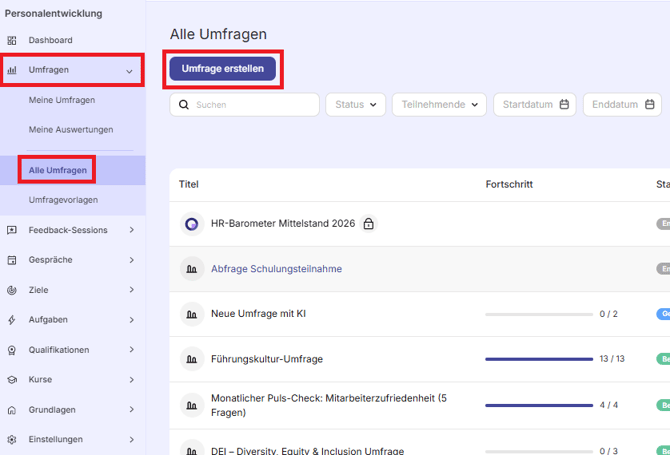
Task: Open the Abfrage Schulungsteilnahme link
Action: click(276, 269)
